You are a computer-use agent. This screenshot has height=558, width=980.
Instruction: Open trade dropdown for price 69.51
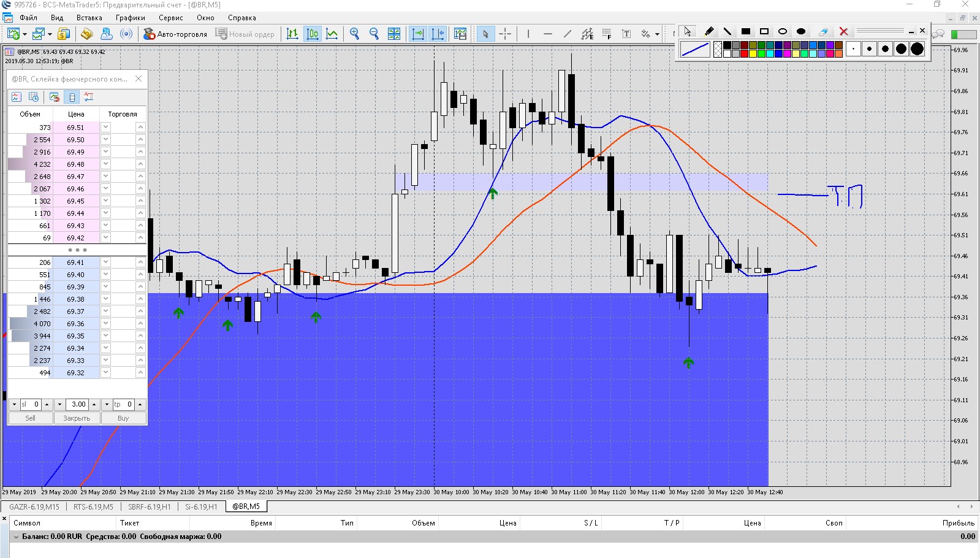click(105, 127)
